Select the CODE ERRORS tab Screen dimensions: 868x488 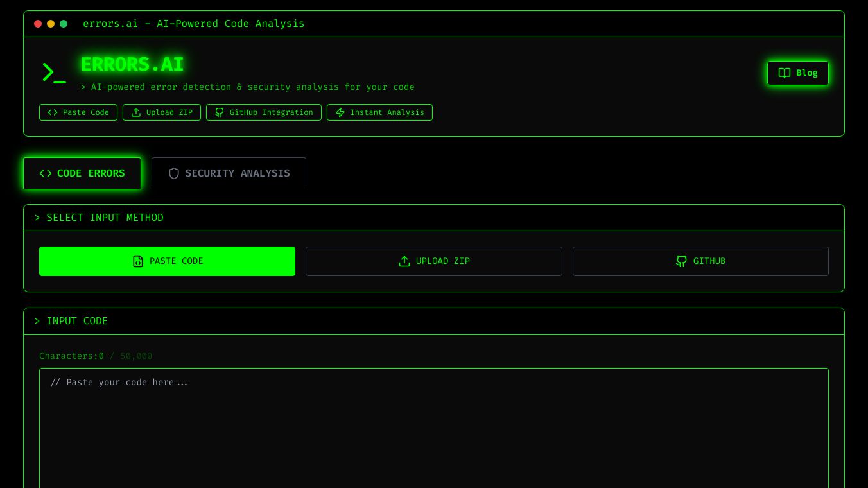82,173
